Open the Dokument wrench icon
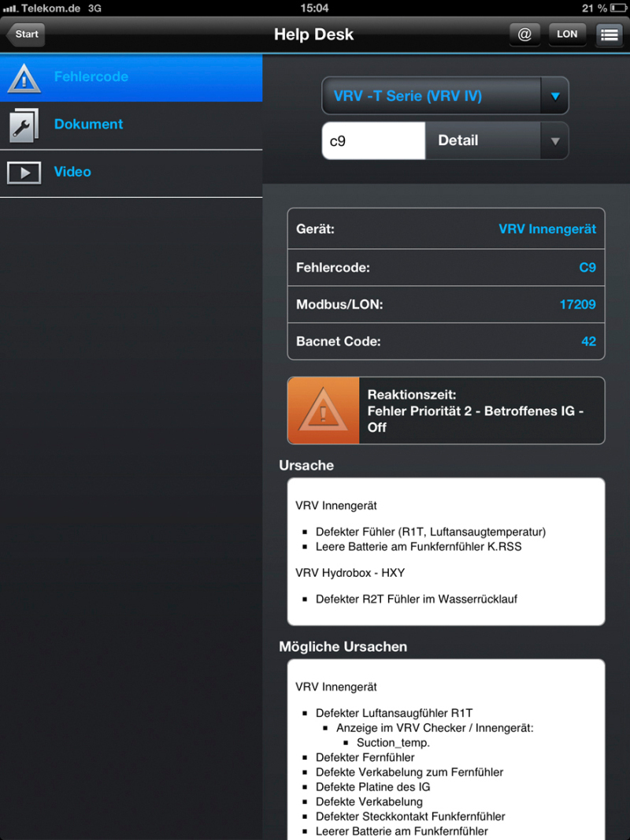Screen dimensions: 630x840 [x=24, y=126]
